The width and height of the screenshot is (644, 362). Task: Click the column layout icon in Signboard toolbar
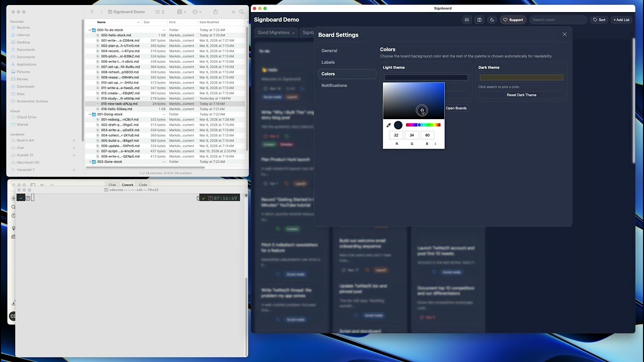[x=479, y=20]
